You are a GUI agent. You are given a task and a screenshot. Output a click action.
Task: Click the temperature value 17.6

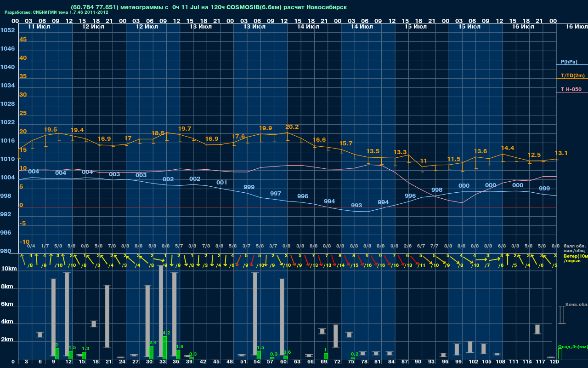[238, 137]
